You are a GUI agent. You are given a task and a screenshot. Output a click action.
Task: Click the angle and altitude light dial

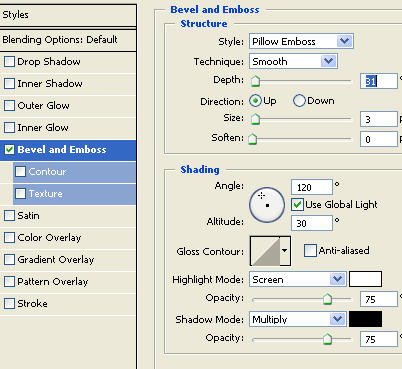point(267,205)
